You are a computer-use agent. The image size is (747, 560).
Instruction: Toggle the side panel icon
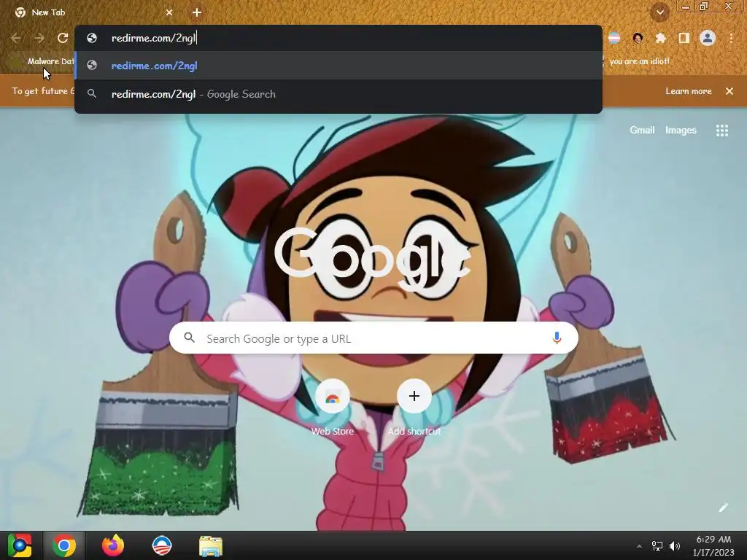click(684, 38)
